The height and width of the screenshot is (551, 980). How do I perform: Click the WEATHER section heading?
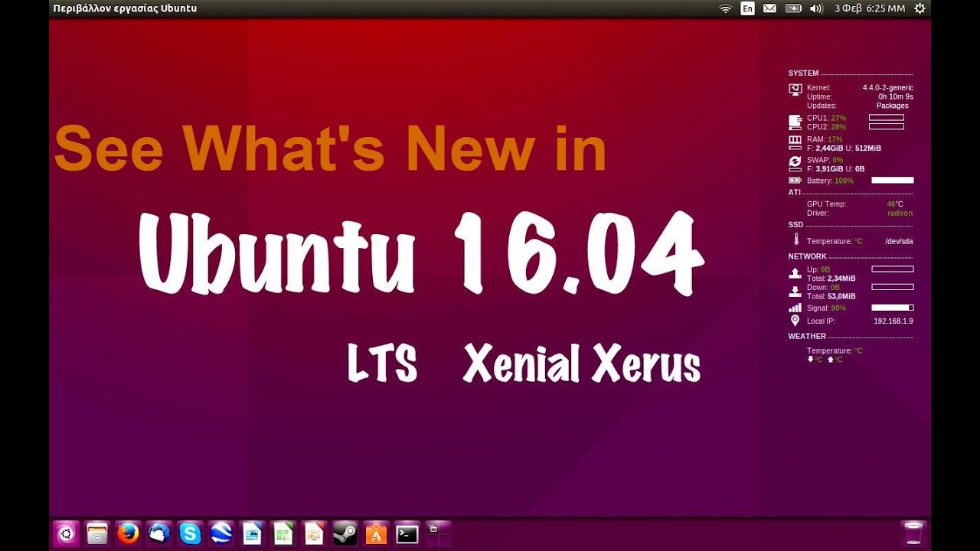click(x=807, y=337)
